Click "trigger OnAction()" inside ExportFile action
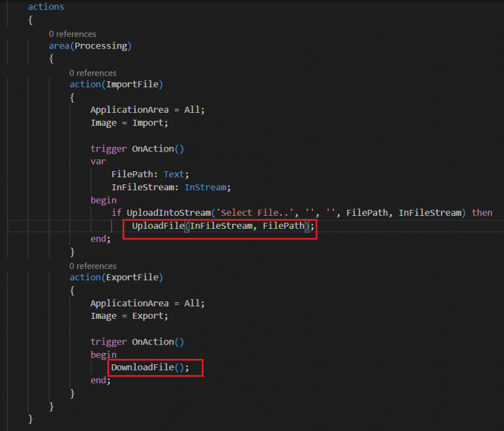The width and height of the screenshot is (504, 431). tap(137, 342)
